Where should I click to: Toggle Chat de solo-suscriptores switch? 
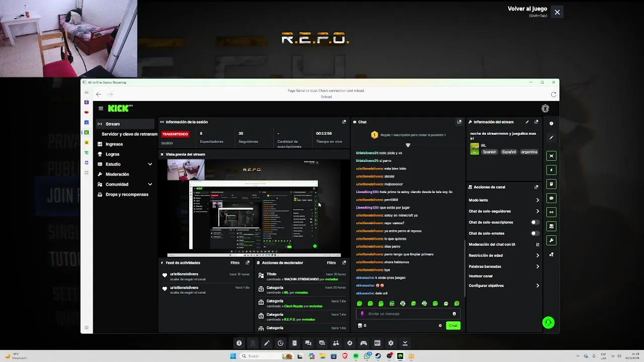(x=535, y=222)
